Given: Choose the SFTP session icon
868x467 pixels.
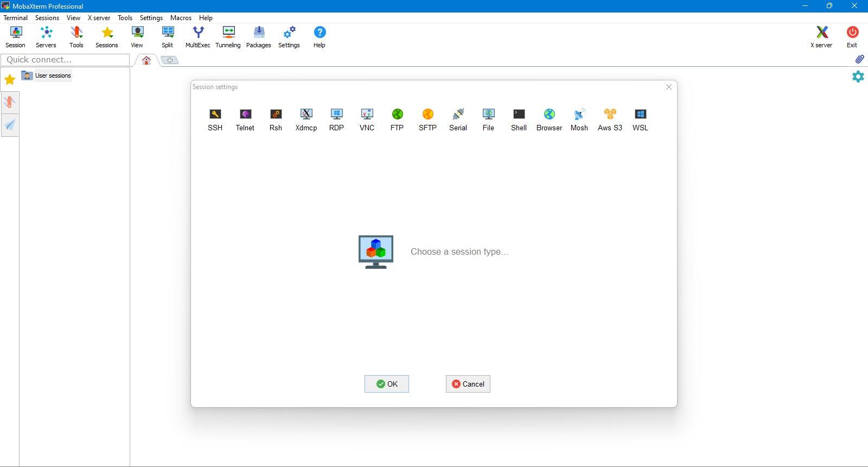Looking at the screenshot, I should (x=427, y=119).
